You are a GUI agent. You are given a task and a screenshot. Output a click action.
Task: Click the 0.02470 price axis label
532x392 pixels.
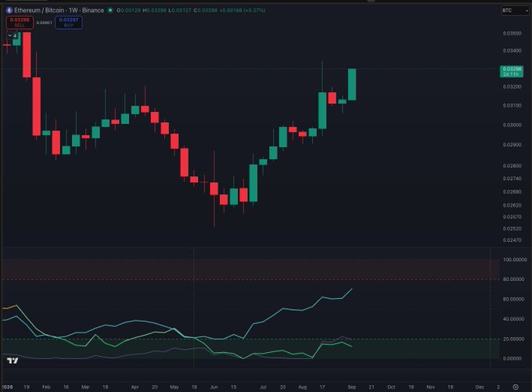[512, 240]
